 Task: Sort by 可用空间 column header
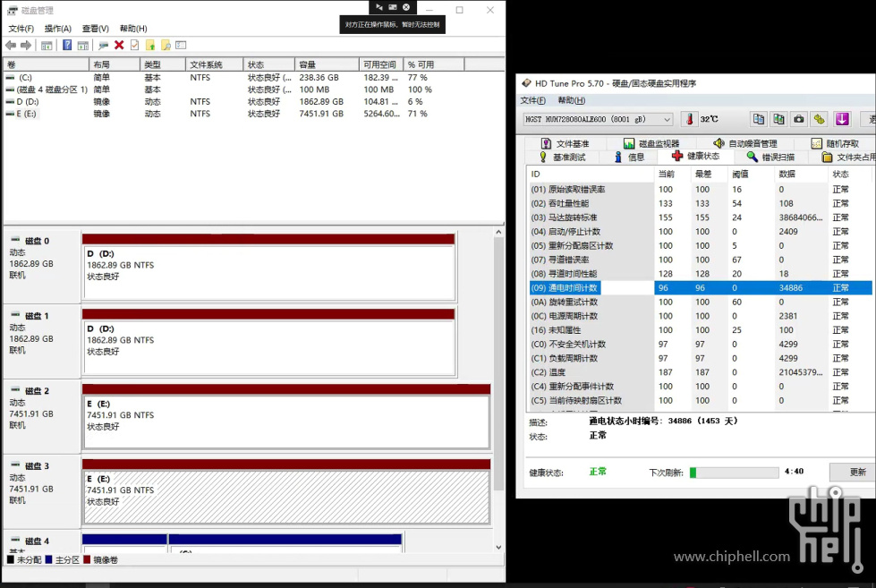point(380,64)
